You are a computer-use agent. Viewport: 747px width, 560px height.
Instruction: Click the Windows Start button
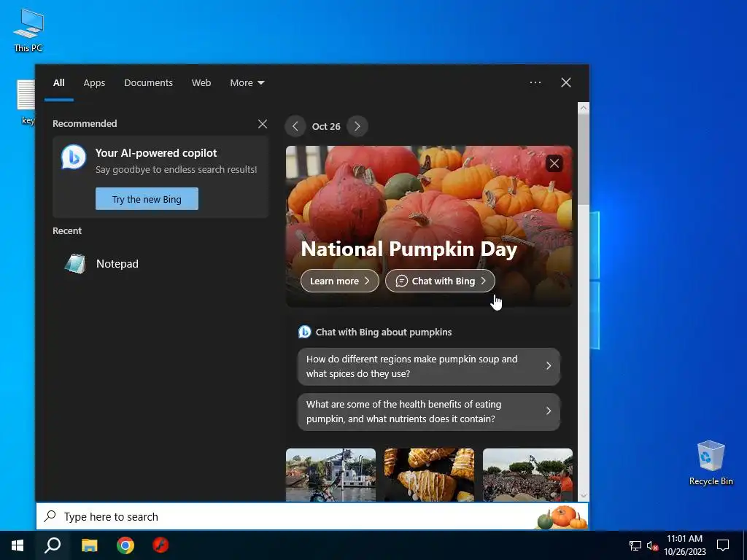click(x=18, y=545)
